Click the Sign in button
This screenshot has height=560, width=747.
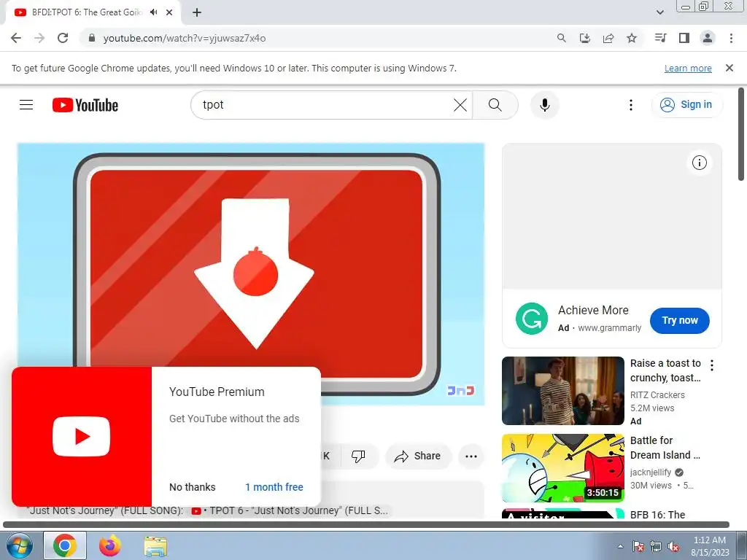(x=686, y=105)
